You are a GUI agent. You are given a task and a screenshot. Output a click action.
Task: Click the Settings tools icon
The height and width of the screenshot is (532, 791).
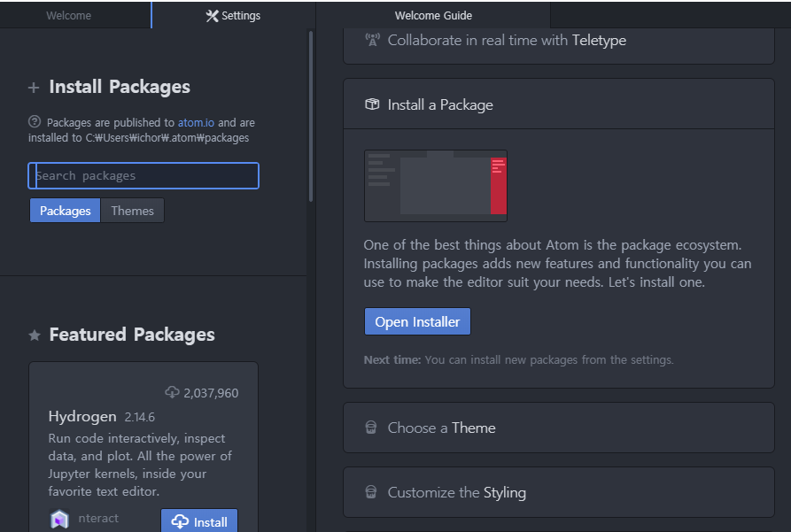pos(212,16)
